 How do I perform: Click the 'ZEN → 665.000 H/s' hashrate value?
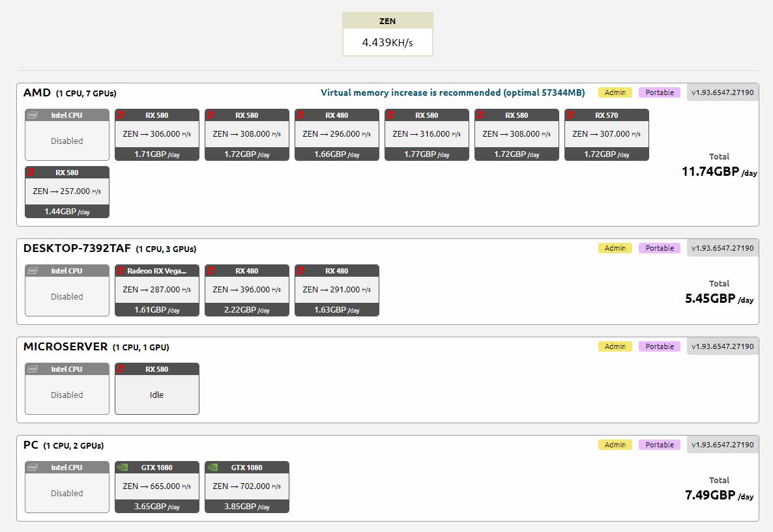157,486
